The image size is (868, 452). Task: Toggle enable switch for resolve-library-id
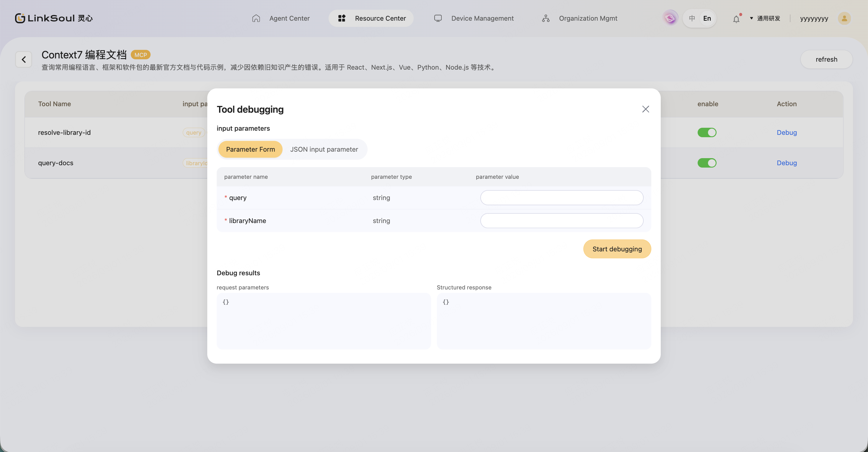[707, 132]
